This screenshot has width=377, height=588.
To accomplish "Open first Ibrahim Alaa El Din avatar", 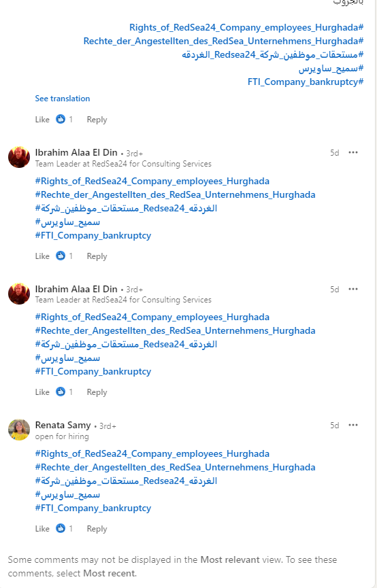I will [x=19, y=157].
